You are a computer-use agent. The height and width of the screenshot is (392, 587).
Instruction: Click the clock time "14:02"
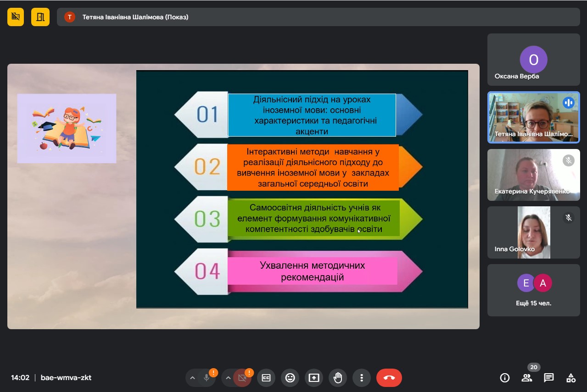[20, 378]
